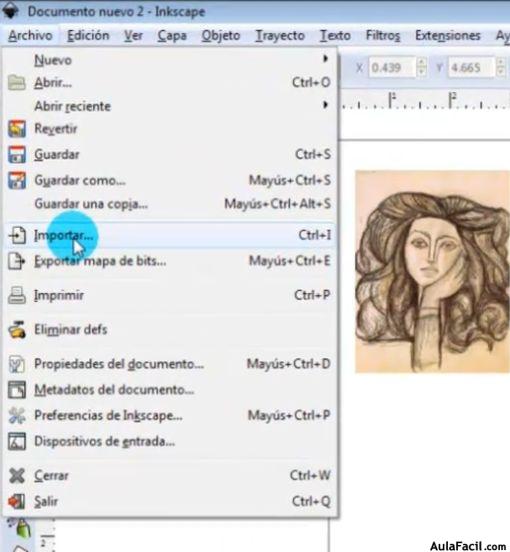This screenshot has width=510, height=552.
Task: Open the Extensiones menu
Action: [448, 36]
